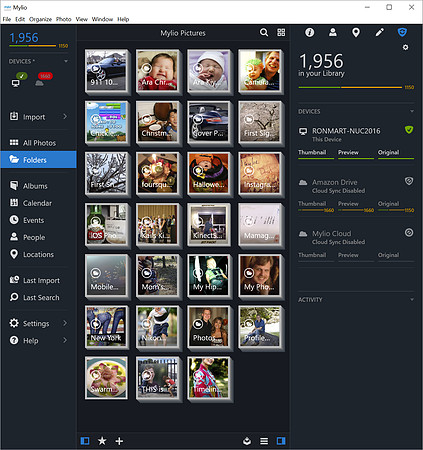Expand the Settings chevron
The width and height of the screenshot is (423, 450).
(x=65, y=323)
